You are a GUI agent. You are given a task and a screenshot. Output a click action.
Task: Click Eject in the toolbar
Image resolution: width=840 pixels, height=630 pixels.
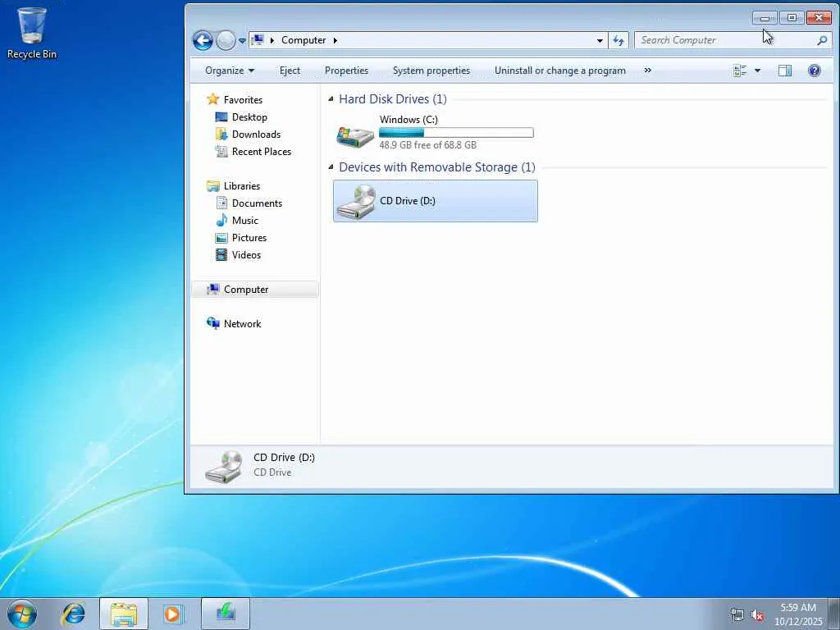tap(290, 71)
